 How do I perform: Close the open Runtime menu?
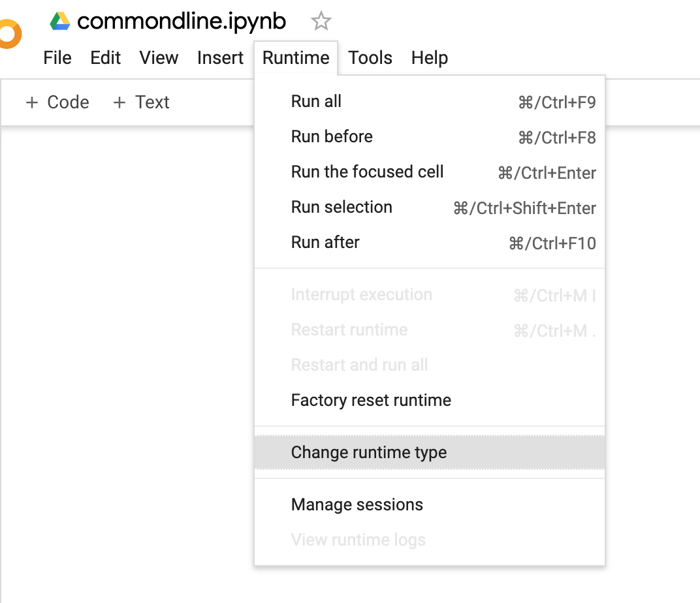pos(296,58)
